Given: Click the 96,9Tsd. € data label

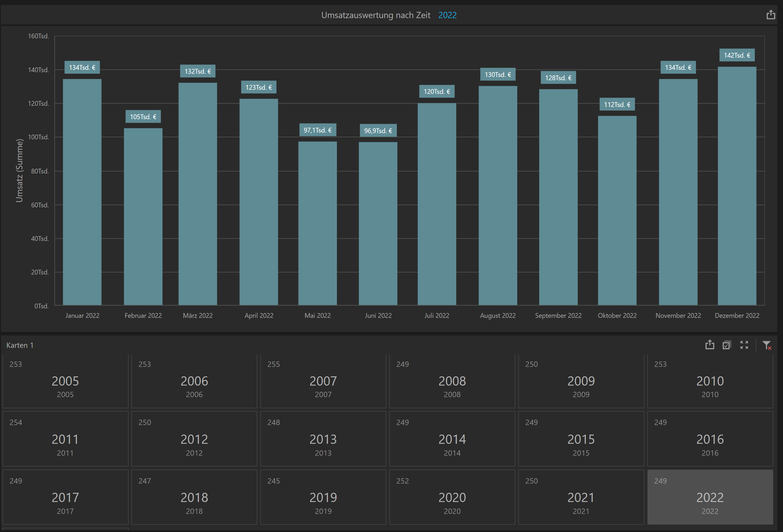Looking at the screenshot, I should point(378,131).
